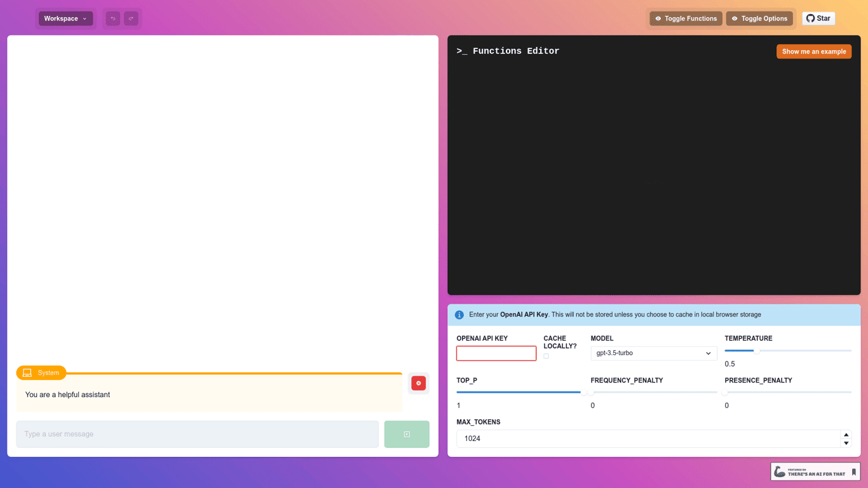Open the Workspace dropdown menu
This screenshot has width=868, height=488.
65,18
